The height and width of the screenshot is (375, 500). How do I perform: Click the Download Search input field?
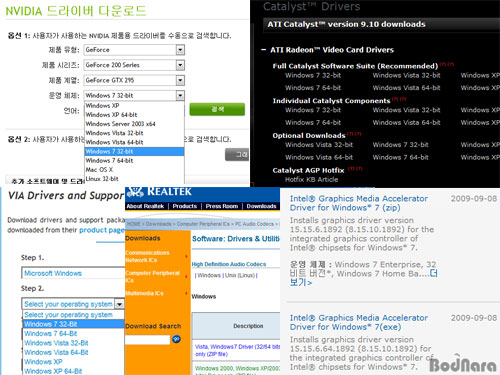tap(147, 340)
